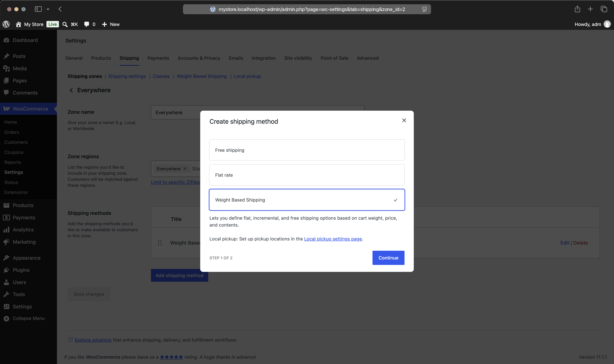The width and height of the screenshot is (614, 364).
Task: Open My Store home icon
Action: pyautogui.click(x=19, y=24)
